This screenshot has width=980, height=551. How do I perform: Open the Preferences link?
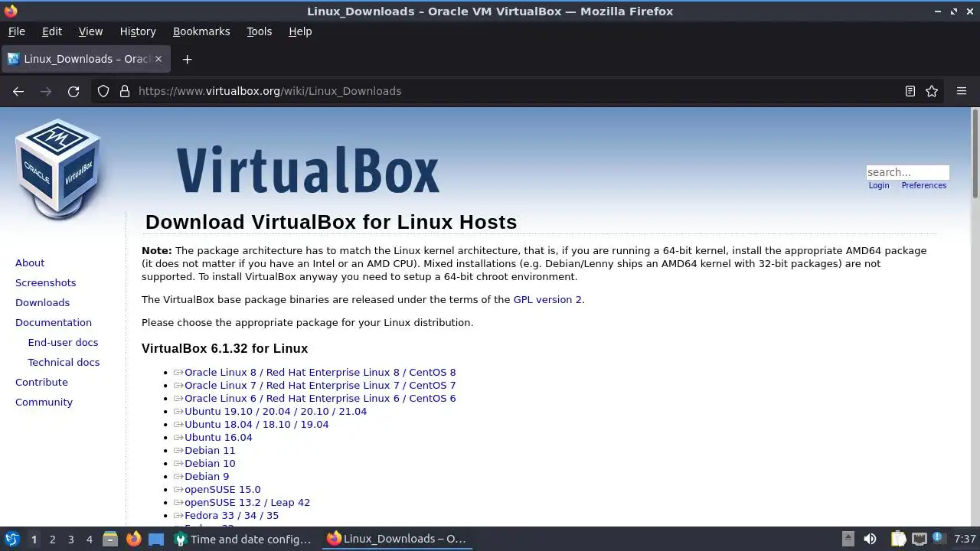(924, 185)
